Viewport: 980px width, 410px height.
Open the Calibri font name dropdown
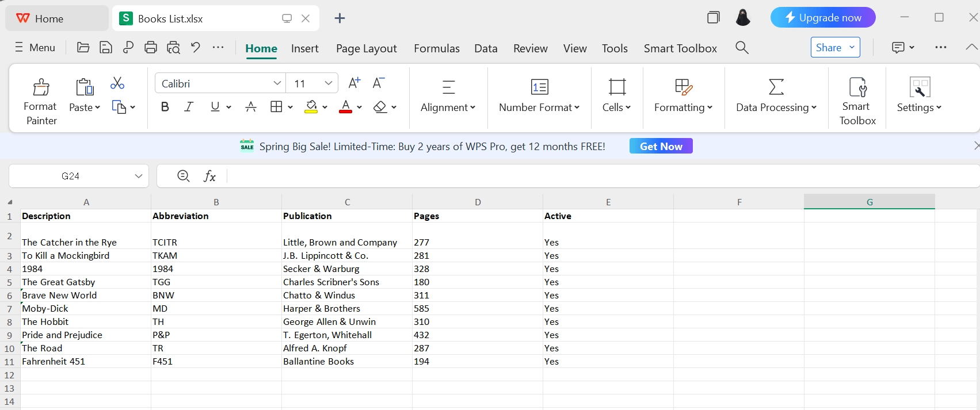coord(277,83)
